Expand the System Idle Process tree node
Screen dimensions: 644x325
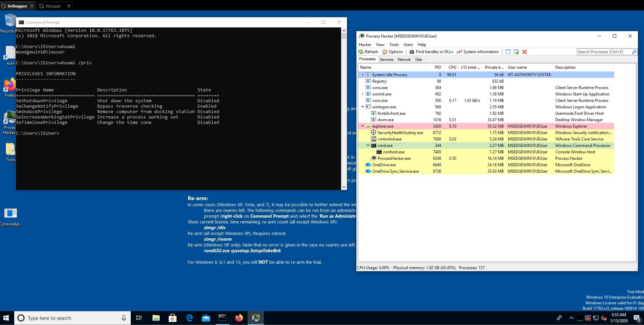click(362, 75)
